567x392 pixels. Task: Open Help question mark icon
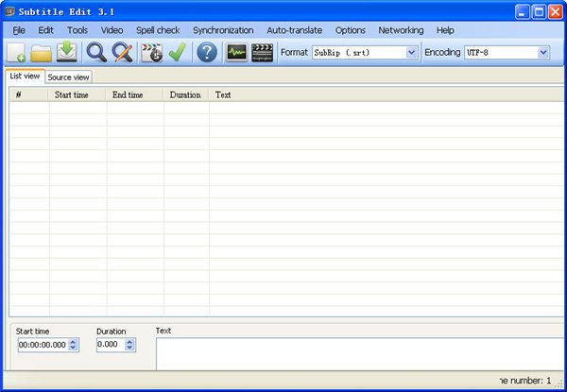pos(207,52)
